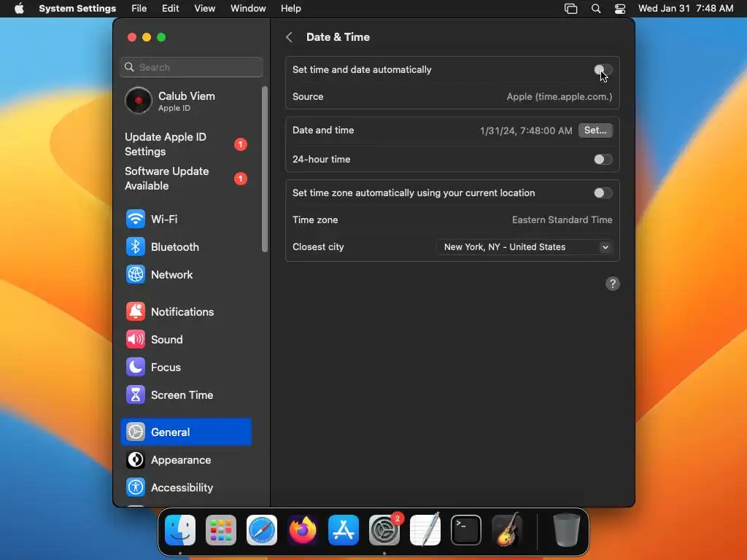Click the sidebar scrollbar

click(x=265, y=169)
